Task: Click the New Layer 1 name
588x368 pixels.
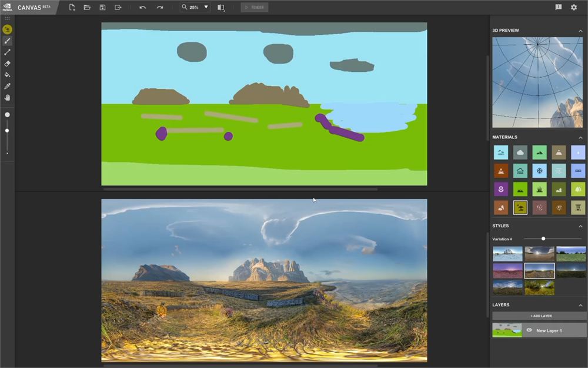Action: click(549, 330)
